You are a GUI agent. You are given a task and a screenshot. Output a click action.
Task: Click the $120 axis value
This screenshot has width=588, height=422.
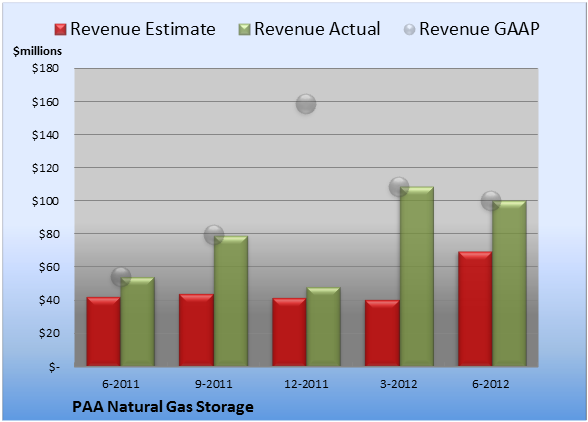click(45, 168)
